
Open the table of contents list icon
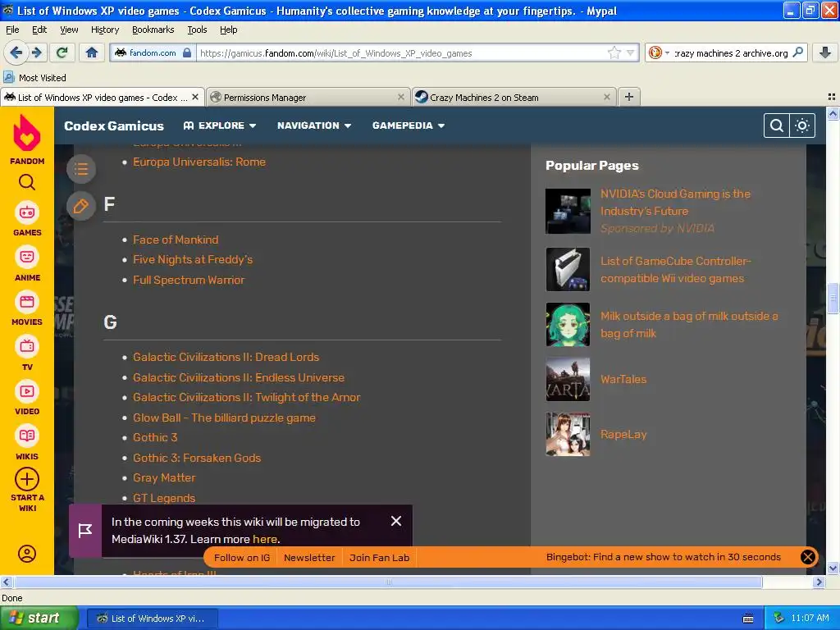pos(81,169)
